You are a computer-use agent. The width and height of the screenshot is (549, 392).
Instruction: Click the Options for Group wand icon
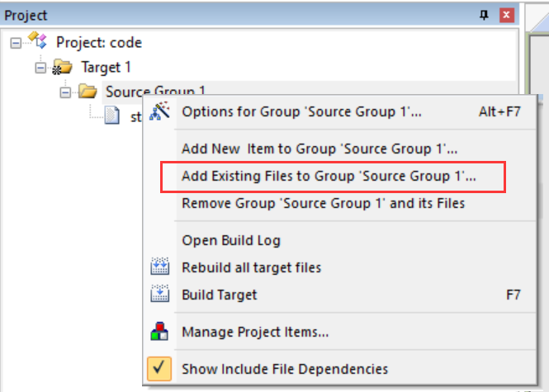pos(161,112)
